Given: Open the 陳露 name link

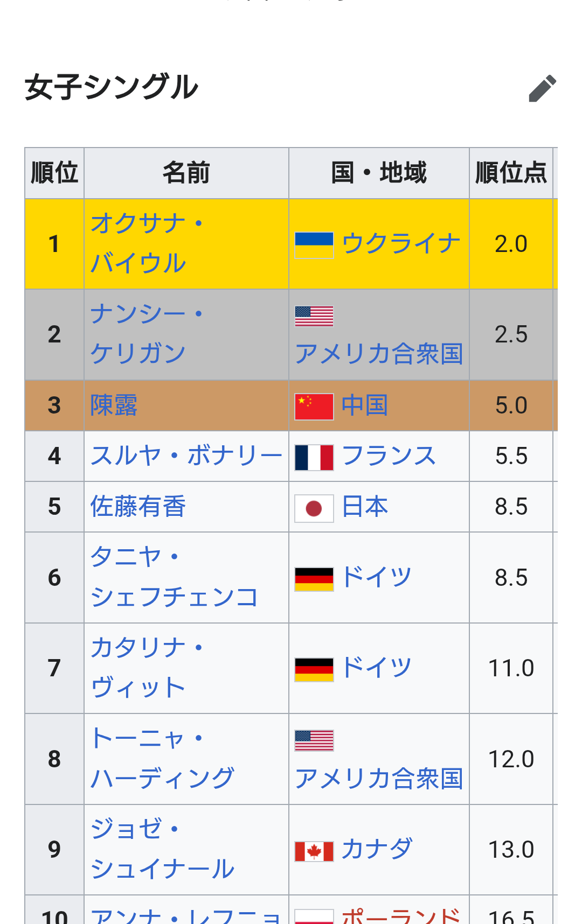Looking at the screenshot, I should [114, 405].
